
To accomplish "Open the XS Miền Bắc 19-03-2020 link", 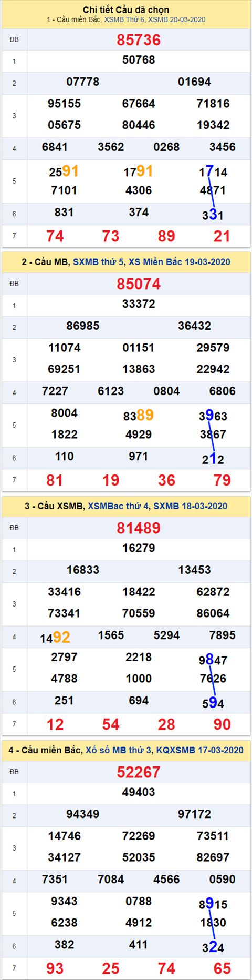I will (x=180, y=262).
